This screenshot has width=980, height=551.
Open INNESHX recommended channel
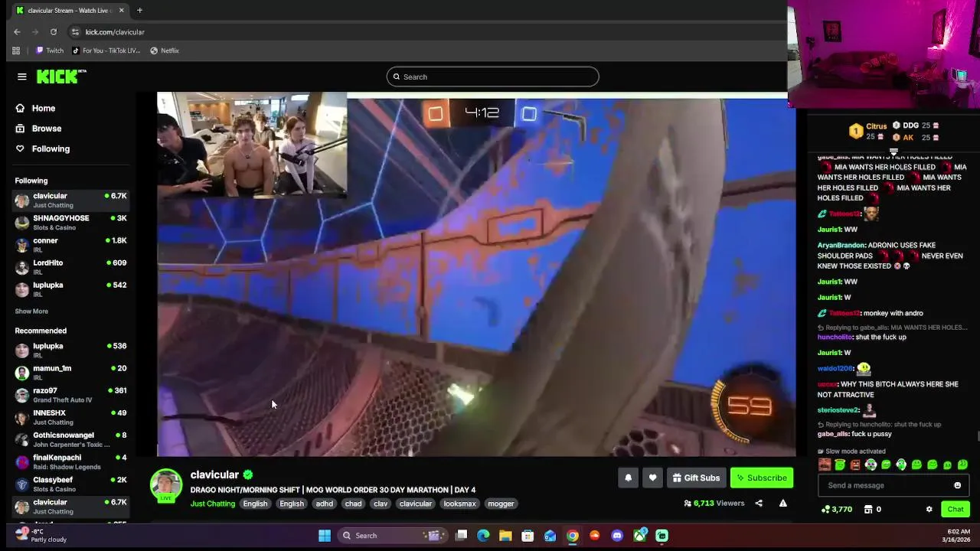[70, 417]
